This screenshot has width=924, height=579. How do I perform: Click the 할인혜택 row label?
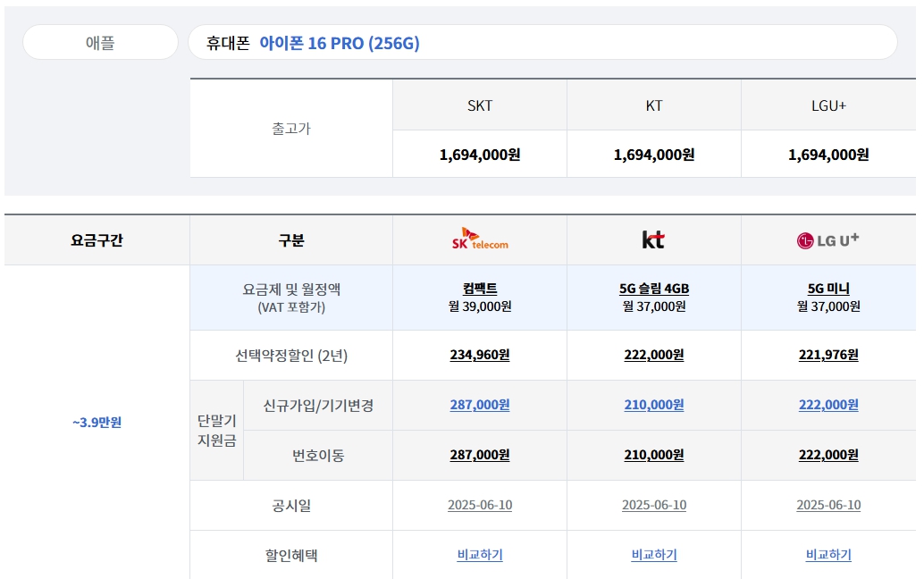tap(291, 556)
